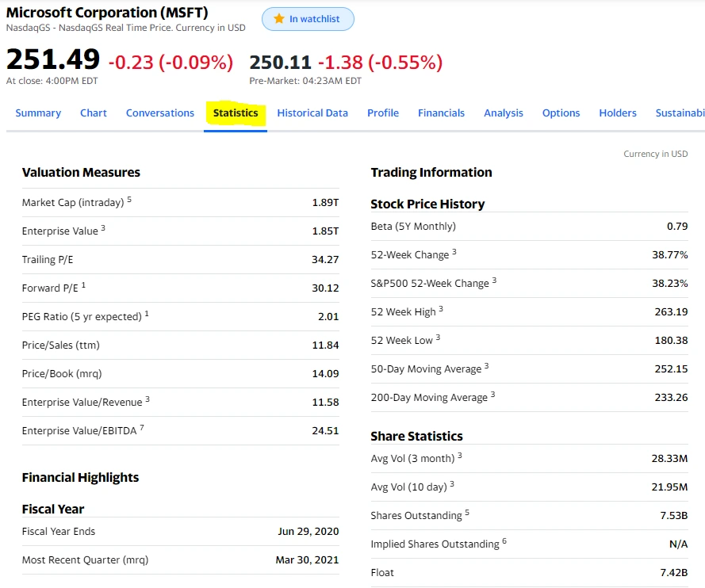Click the PEG Ratio (5 yr expected) label
The image size is (705, 588).
click(x=82, y=317)
